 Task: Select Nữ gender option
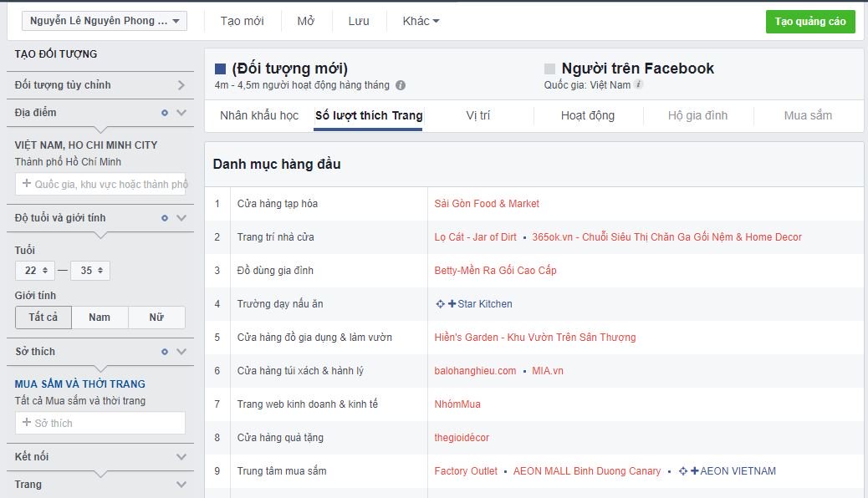coord(156,318)
